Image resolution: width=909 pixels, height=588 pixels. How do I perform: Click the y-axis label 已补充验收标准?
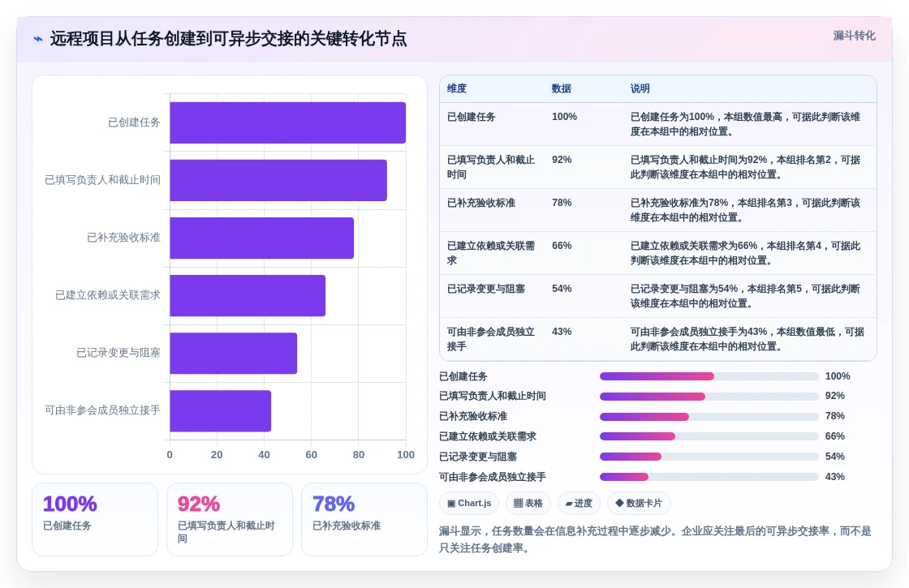123,238
